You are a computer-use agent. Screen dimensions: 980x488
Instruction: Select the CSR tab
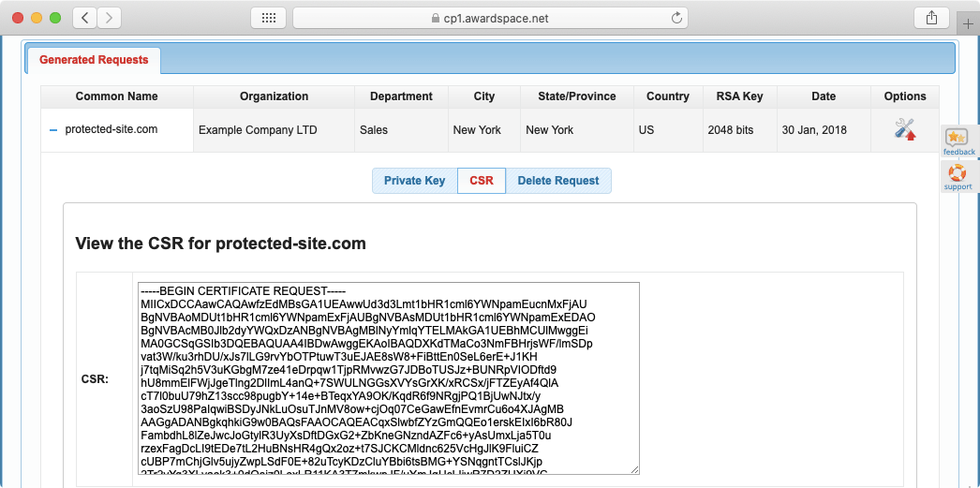[482, 181]
